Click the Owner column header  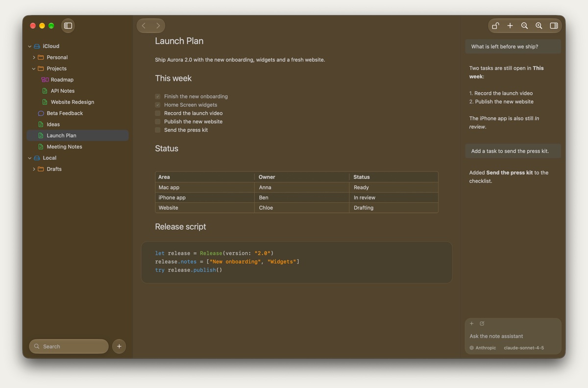[302, 177]
